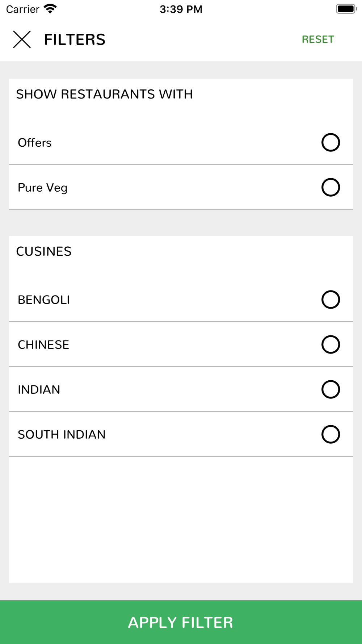Tap the Pure Veg row label
This screenshot has height=644, width=362.
point(43,188)
